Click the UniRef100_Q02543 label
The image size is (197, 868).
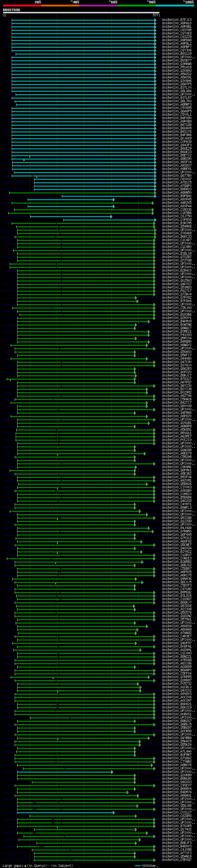[x=176, y=281]
